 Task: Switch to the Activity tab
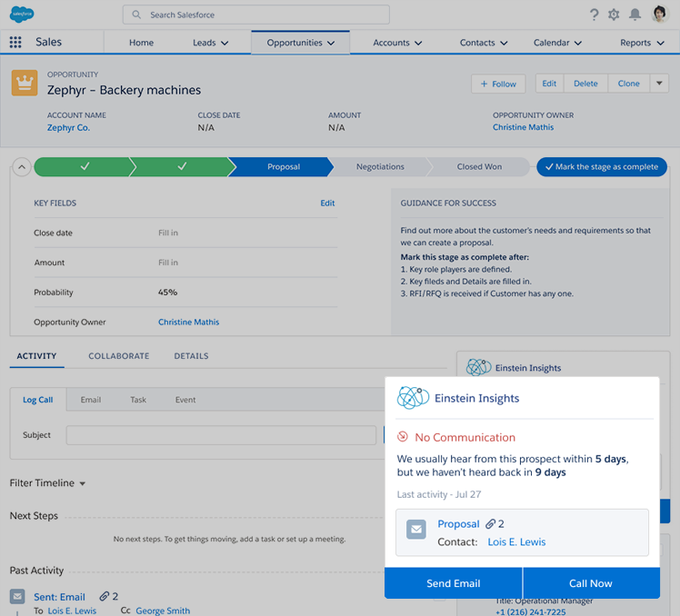click(x=37, y=356)
